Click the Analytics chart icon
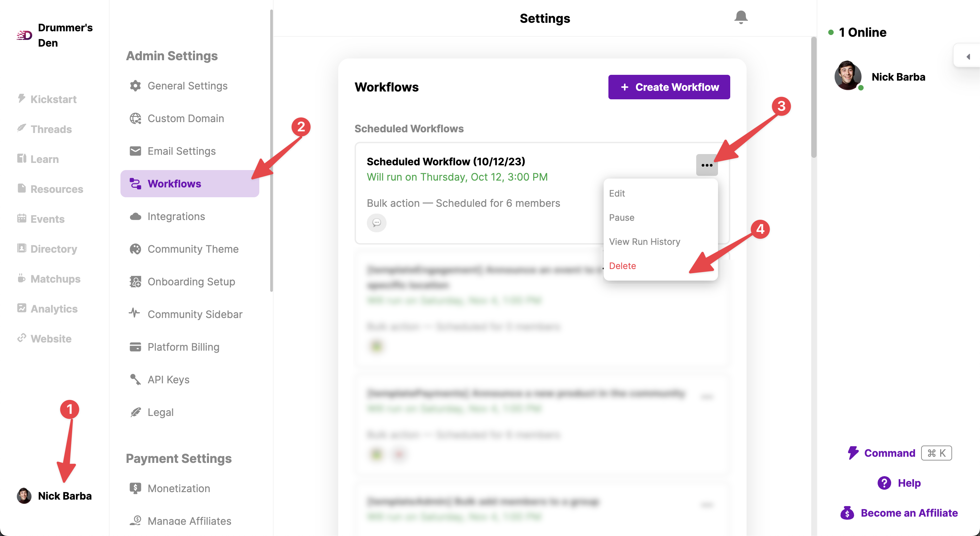This screenshot has height=536, width=980. (22, 308)
